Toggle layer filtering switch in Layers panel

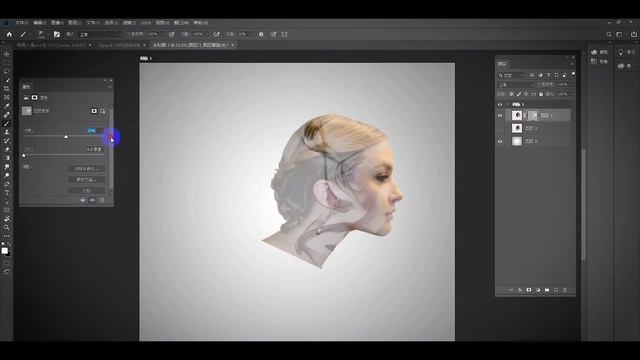(573, 74)
